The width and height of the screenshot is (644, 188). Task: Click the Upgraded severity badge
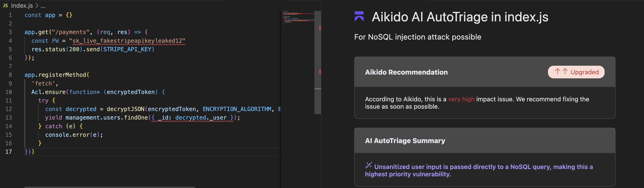tap(576, 72)
